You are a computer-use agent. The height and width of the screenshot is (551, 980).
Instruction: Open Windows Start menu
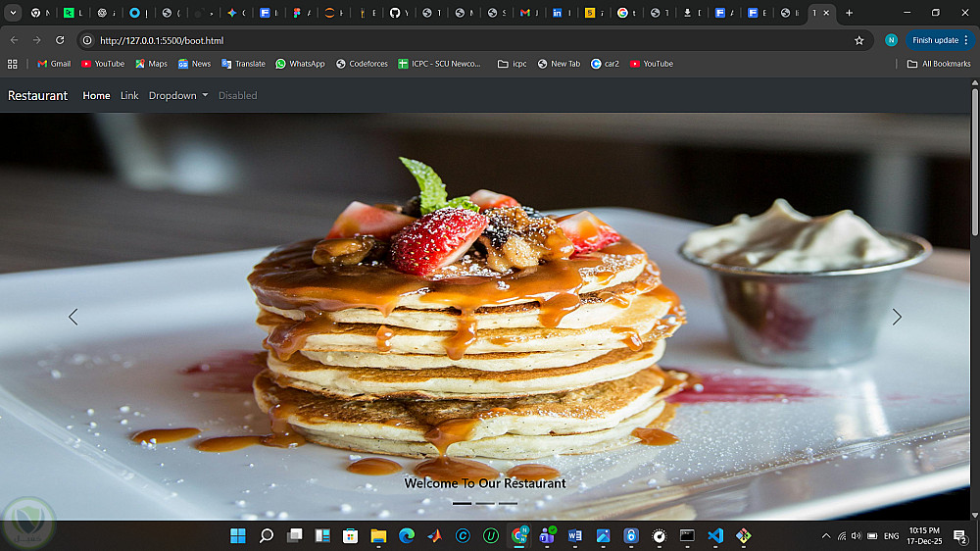point(238,536)
